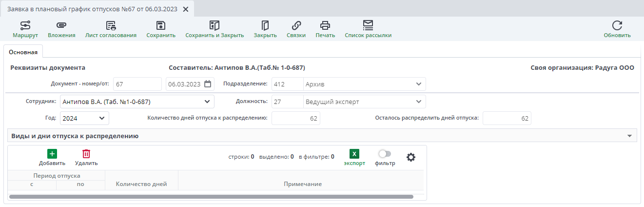
Task: Close the Заявка №67 tab
Action: (185, 9)
